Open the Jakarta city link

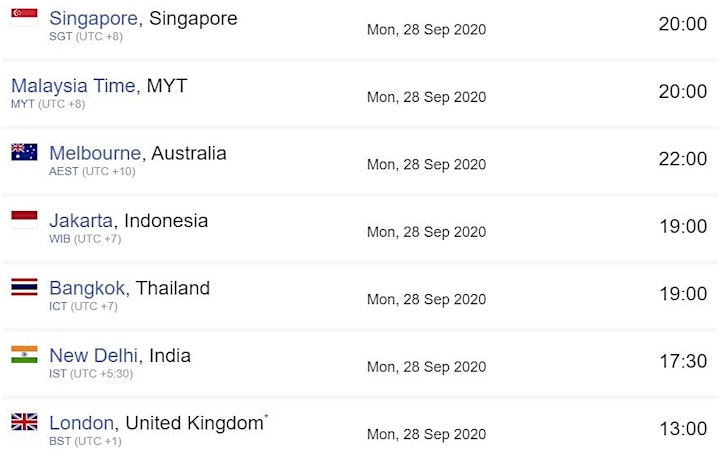pyautogui.click(x=81, y=221)
